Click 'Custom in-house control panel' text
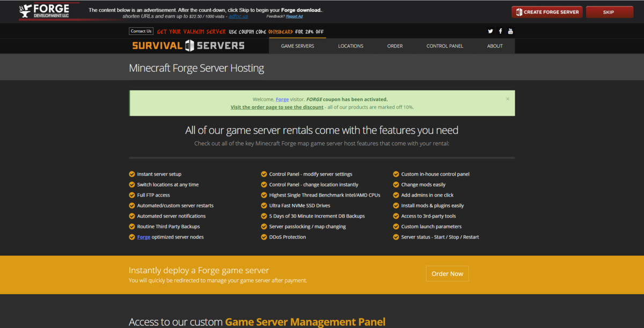The image size is (644, 328). [435, 174]
